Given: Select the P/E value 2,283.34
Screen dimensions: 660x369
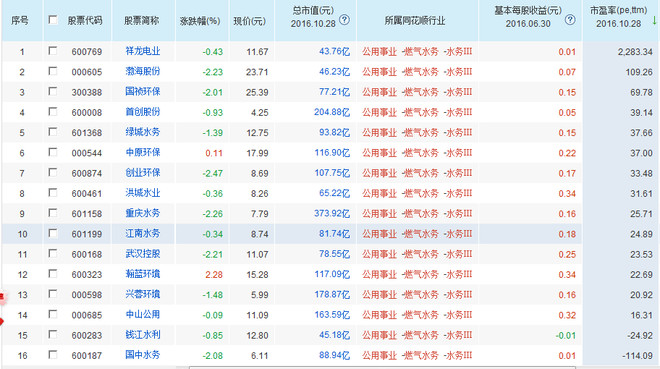Looking at the screenshot, I should pyautogui.click(x=635, y=52).
